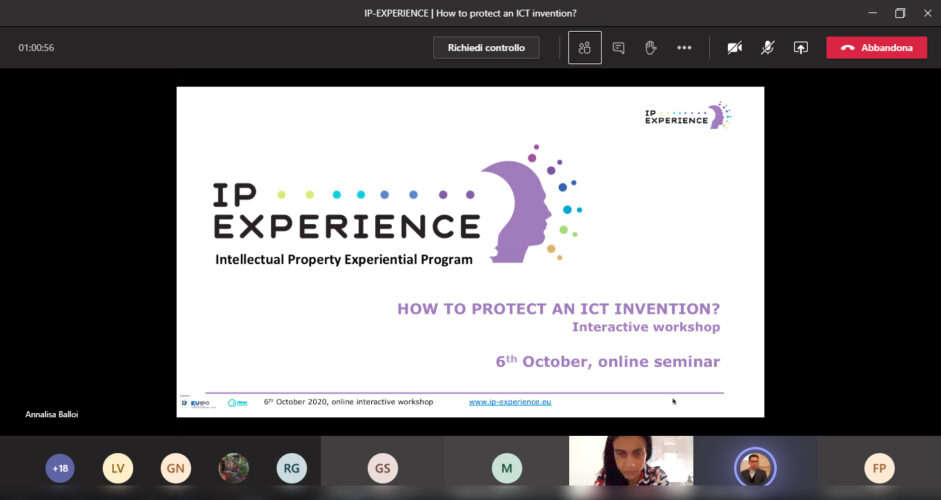Click the slide title HOW TO PROTECT AN ICT INVENTION?
Screen dimensions: 941x500
[x=558, y=309]
